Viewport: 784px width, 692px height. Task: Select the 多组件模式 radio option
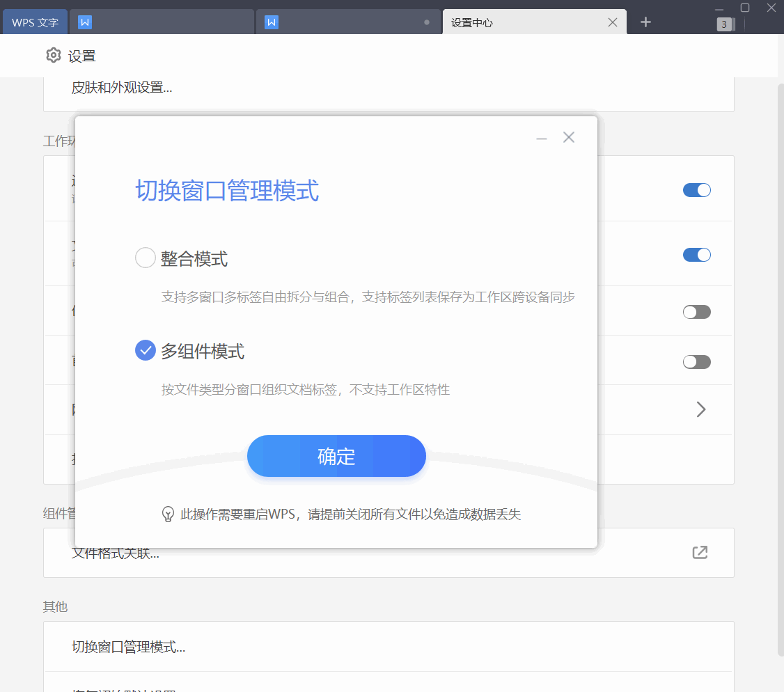click(x=145, y=350)
